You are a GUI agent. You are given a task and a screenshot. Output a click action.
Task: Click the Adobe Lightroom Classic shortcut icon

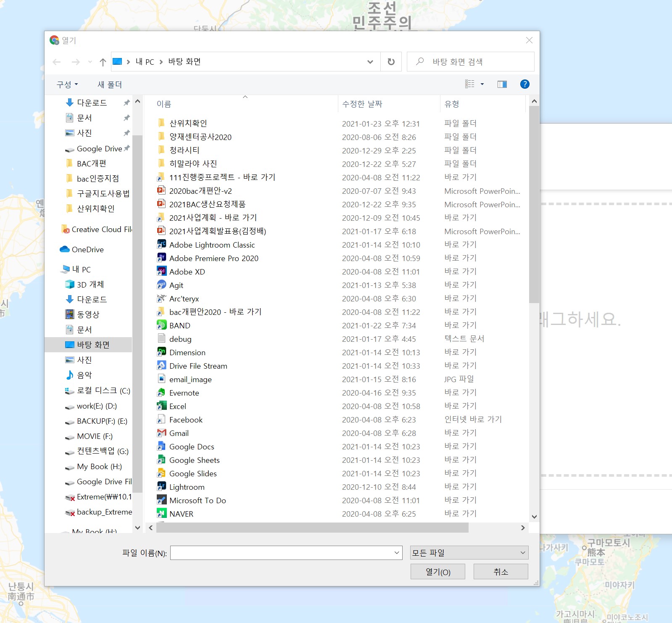pos(161,245)
